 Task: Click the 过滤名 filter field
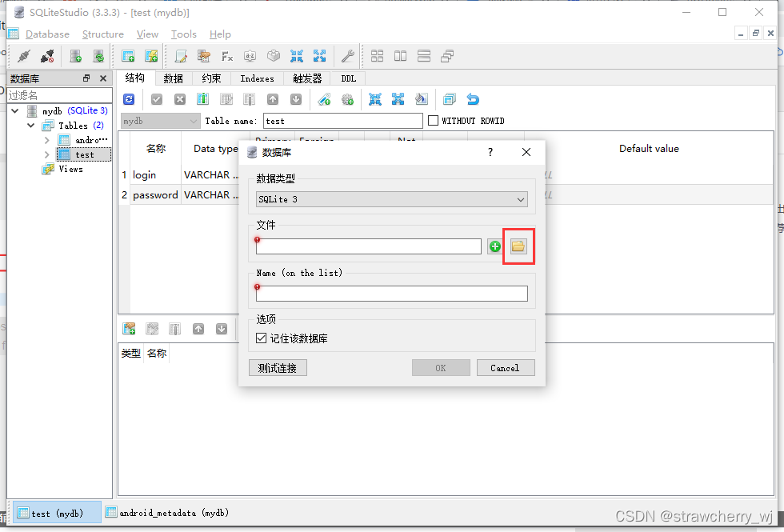coord(59,95)
